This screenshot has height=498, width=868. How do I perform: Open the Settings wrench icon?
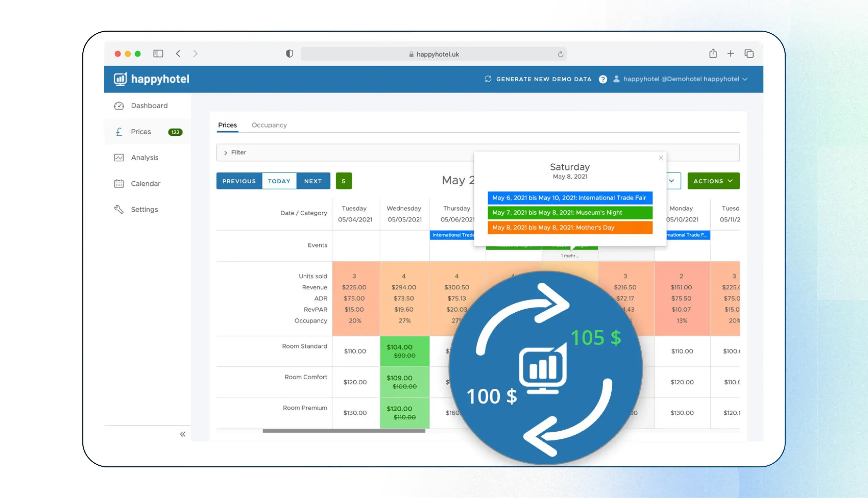(x=119, y=209)
